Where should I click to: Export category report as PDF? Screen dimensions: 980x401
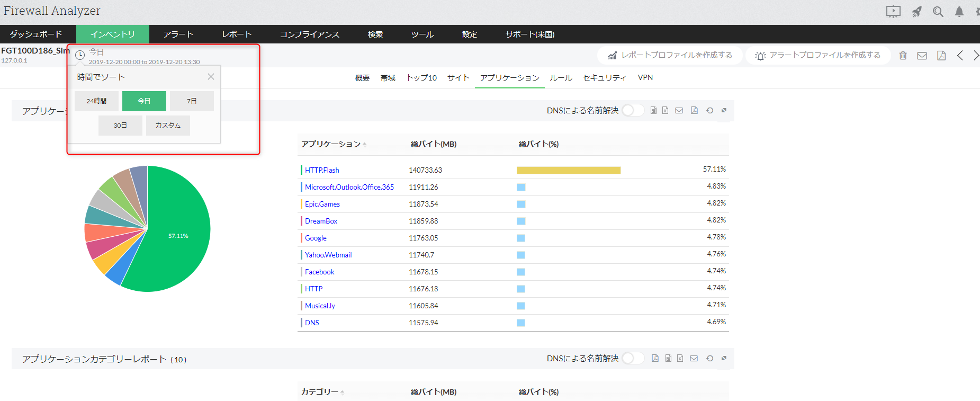(x=655, y=359)
